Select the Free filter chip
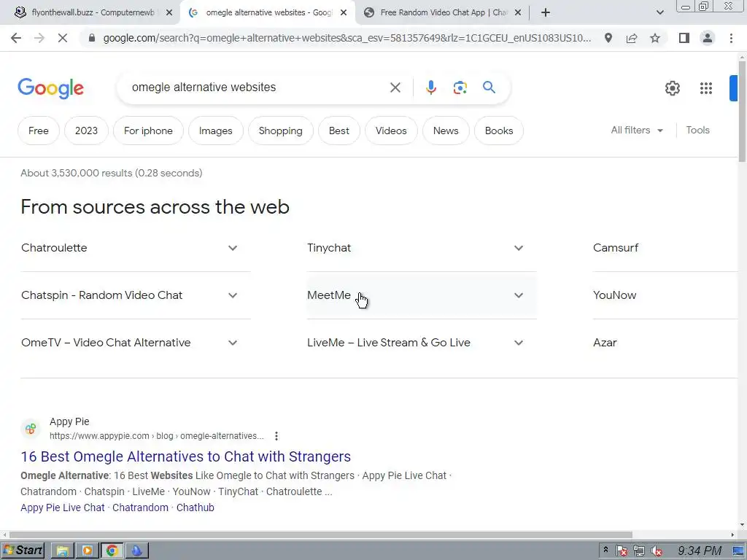Viewport: 747px width, 560px height. 38,131
